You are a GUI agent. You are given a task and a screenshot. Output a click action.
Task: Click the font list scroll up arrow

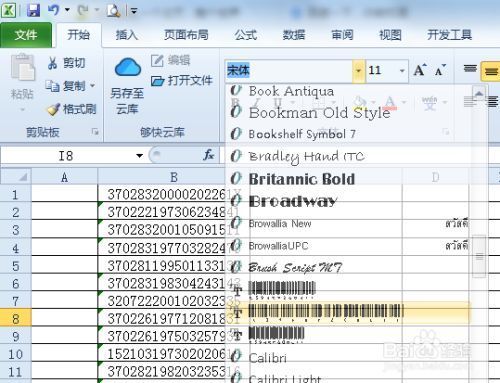coord(479,94)
